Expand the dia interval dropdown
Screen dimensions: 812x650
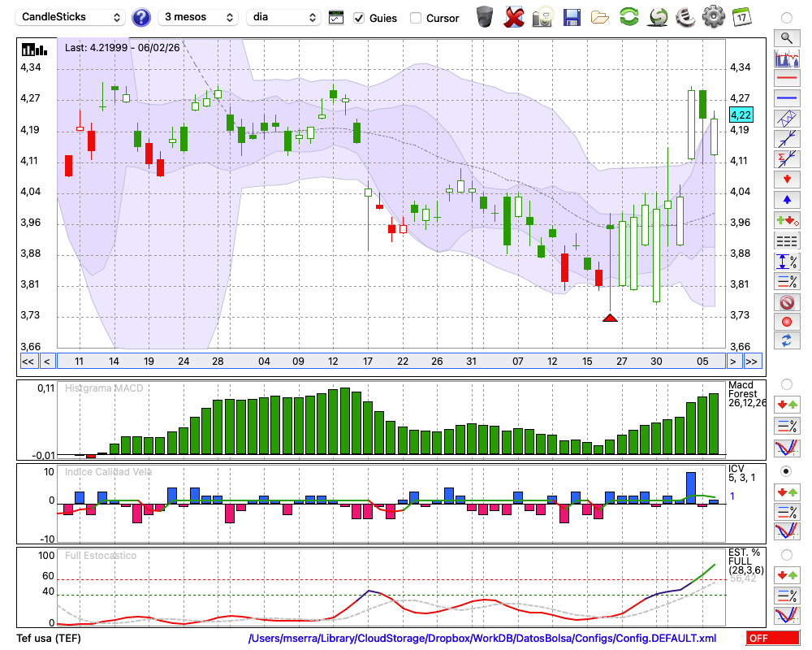point(283,17)
